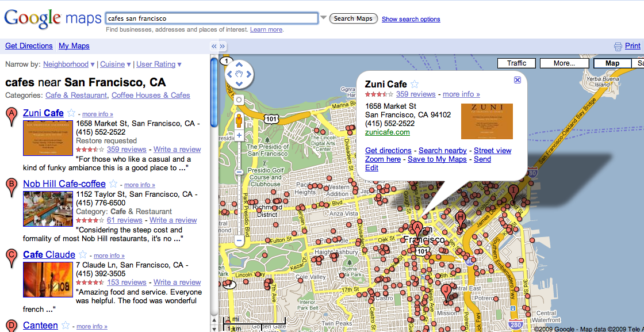Open My Maps
644x332 pixels.
[x=74, y=46]
